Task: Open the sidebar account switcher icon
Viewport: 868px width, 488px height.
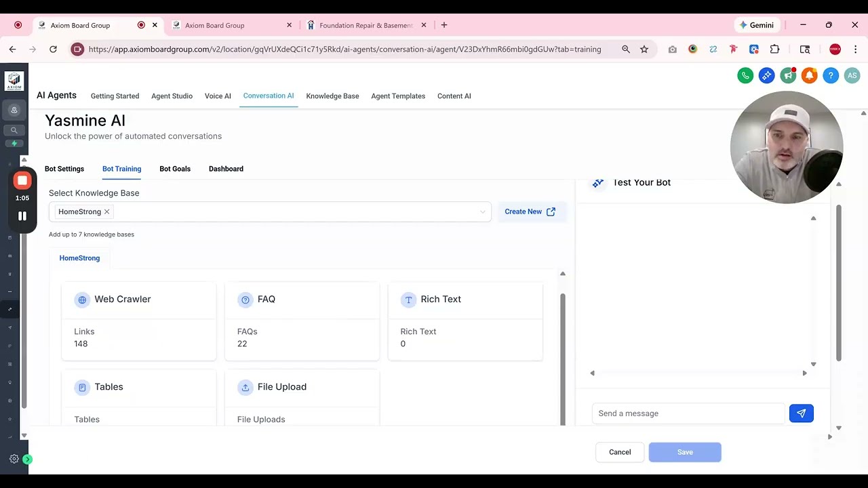Action: click(14, 110)
